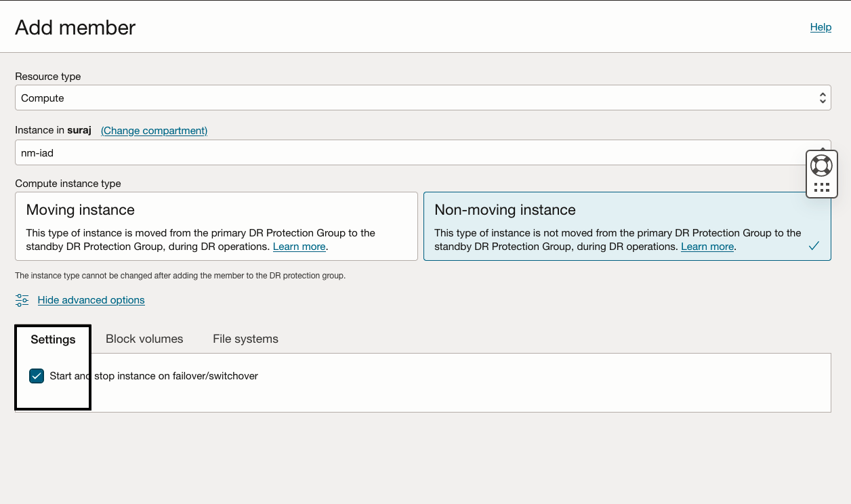
Task: Switch to the Block volumes tab
Action: (x=144, y=339)
